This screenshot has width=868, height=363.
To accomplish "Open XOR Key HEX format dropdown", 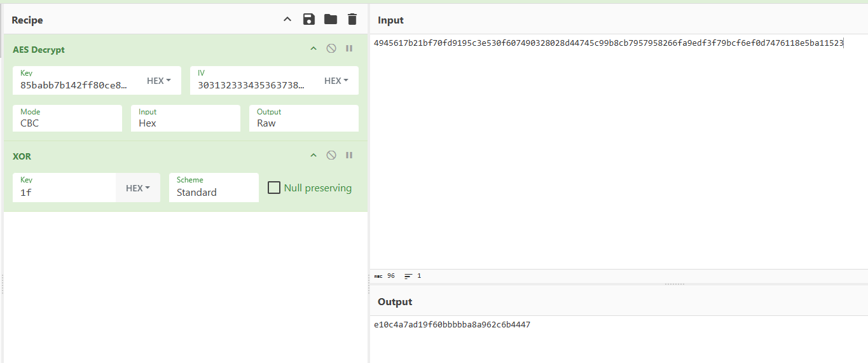I will (x=138, y=188).
